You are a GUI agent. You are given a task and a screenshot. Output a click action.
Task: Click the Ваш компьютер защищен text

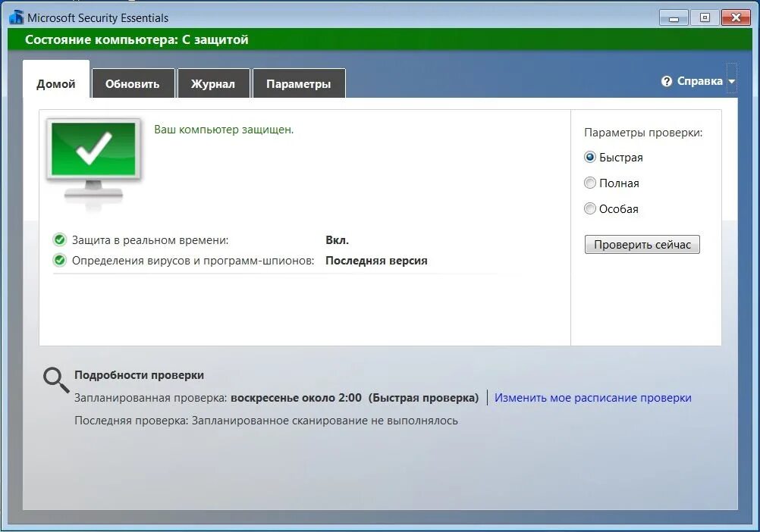[224, 130]
